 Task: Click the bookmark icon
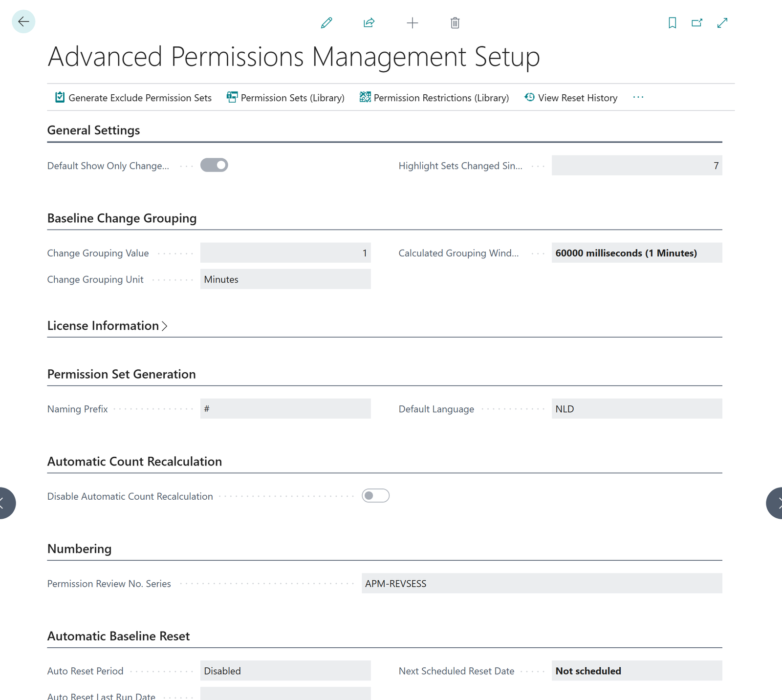[673, 23]
